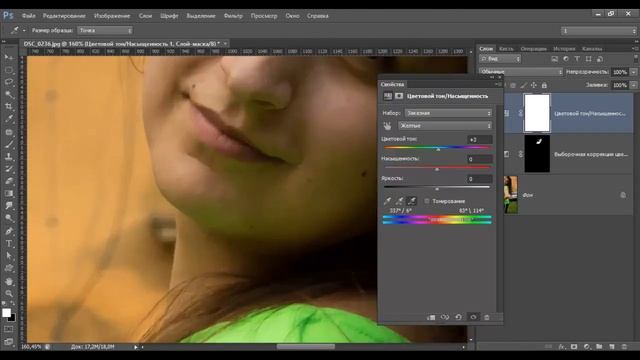Select the Eraser tool
The image size is (640, 360).
click(9, 181)
